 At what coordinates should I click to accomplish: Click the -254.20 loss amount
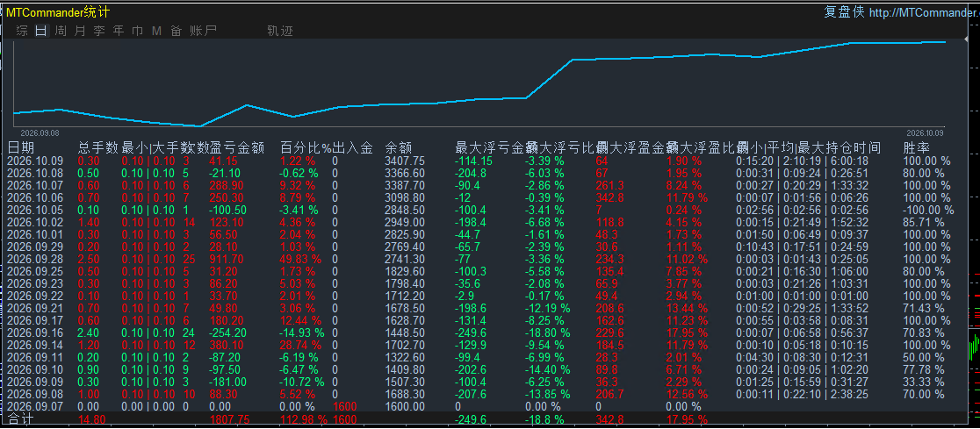click(228, 332)
